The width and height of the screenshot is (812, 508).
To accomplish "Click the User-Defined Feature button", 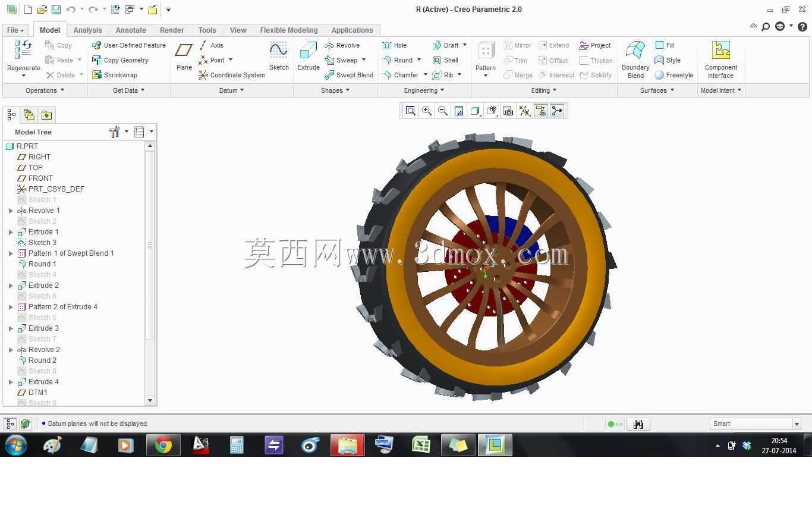I will (x=129, y=45).
